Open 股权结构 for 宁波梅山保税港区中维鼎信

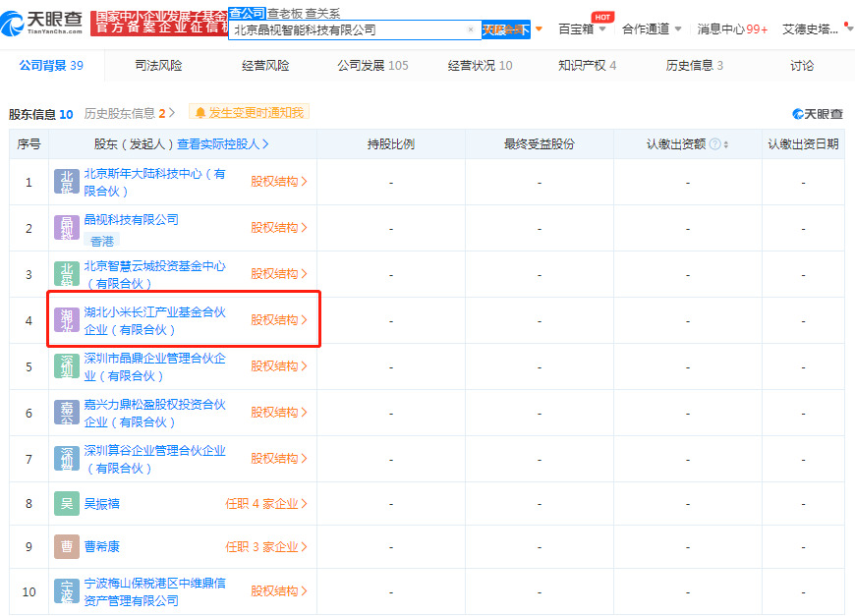[x=279, y=591]
